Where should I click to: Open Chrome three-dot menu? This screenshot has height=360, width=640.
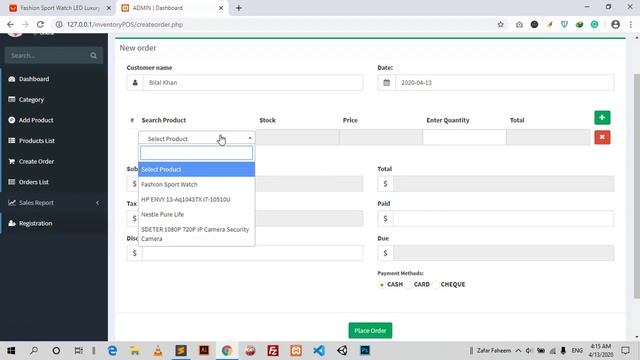[631, 24]
